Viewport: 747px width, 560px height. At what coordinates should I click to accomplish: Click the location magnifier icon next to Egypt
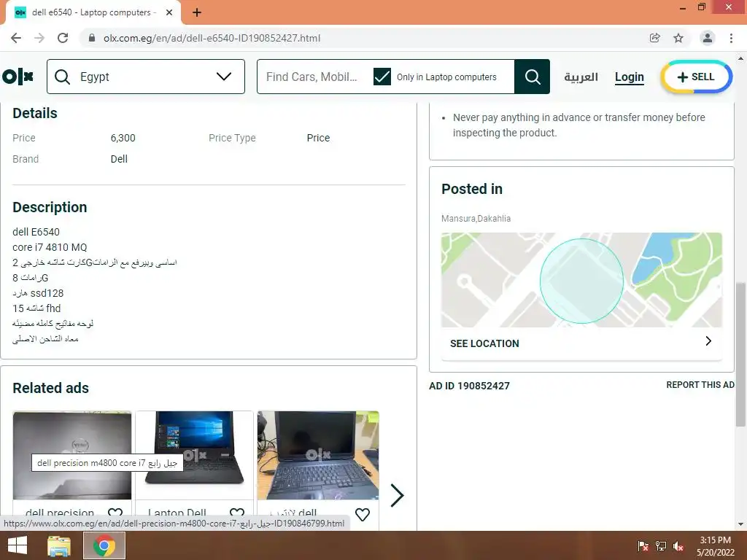(x=63, y=77)
